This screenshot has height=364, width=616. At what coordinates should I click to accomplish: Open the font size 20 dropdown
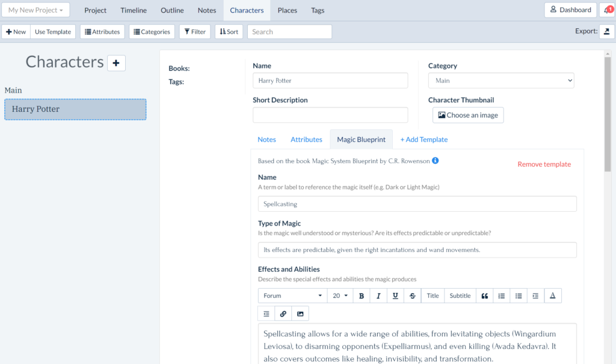340,295
